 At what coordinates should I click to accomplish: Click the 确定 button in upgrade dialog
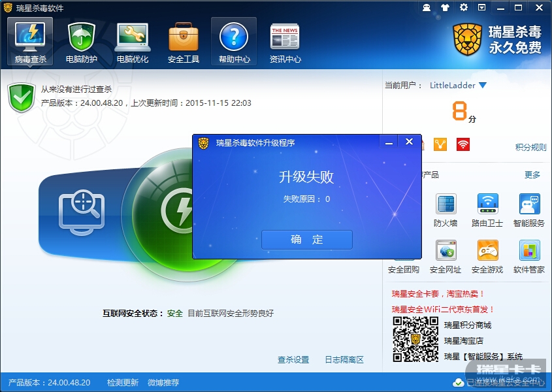[x=306, y=240]
